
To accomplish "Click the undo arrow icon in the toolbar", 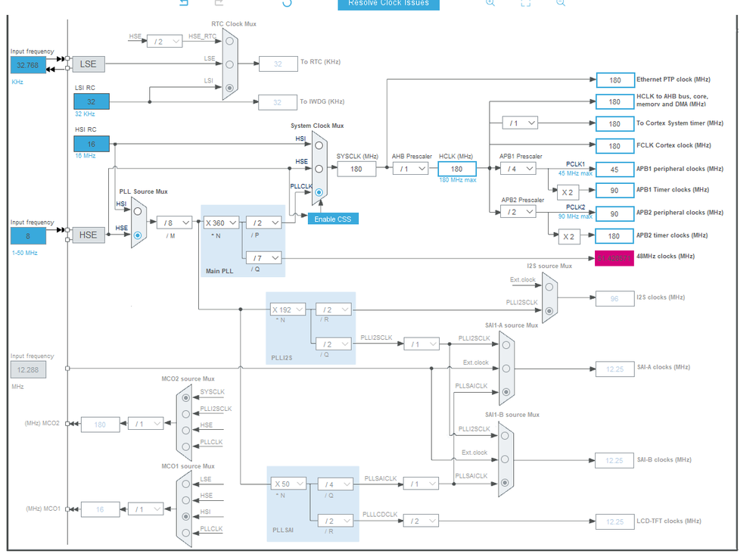I will coord(184,2).
